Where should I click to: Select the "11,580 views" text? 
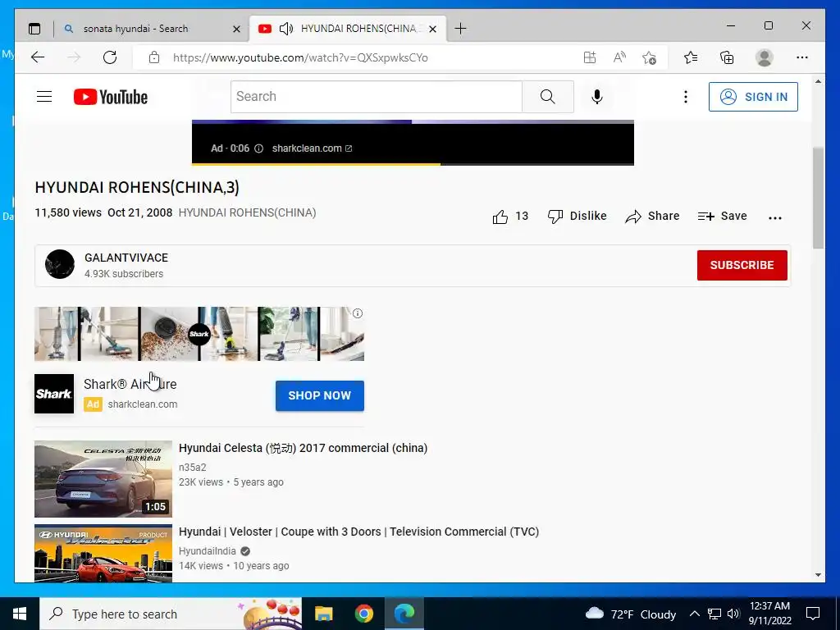click(x=68, y=212)
